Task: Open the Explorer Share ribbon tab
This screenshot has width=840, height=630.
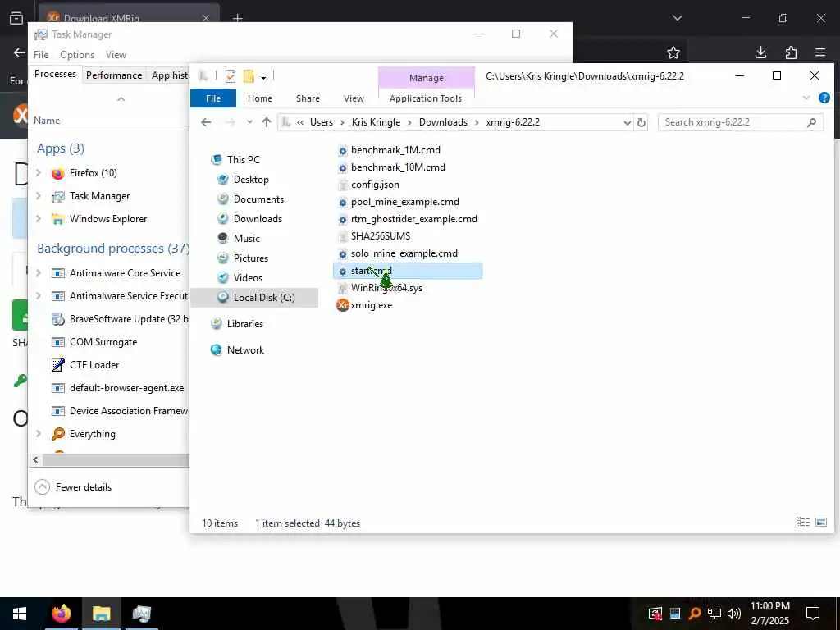Action: tap(308, 98)
